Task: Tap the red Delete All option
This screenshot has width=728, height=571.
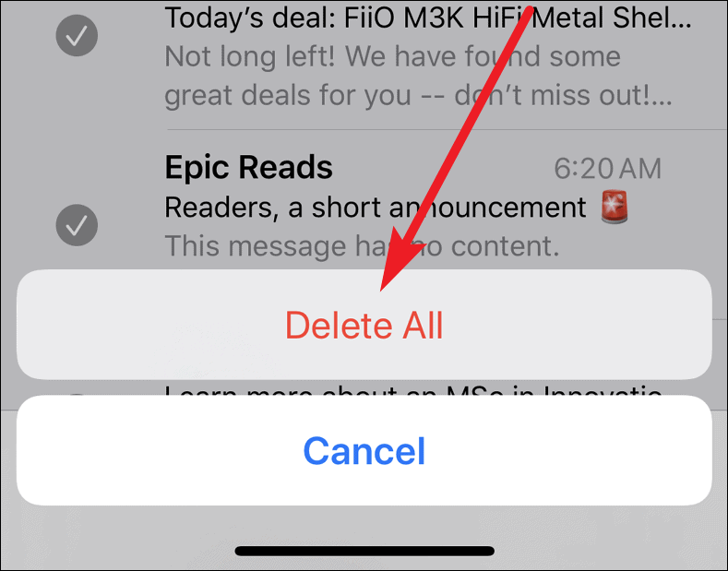Action: point(364,325)
